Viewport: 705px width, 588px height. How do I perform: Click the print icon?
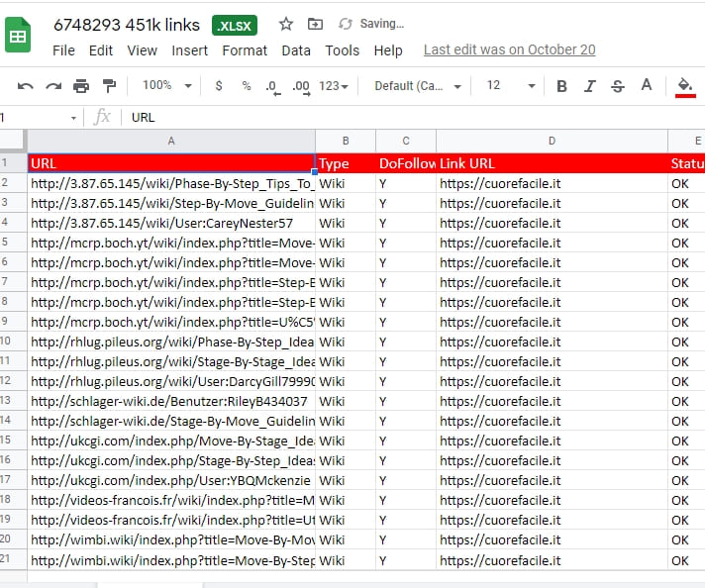click(81, 86)
